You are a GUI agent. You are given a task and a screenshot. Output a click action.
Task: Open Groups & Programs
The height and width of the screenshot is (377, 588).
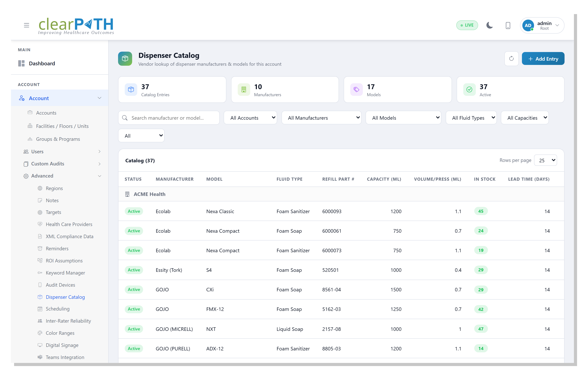pos(58,139)
